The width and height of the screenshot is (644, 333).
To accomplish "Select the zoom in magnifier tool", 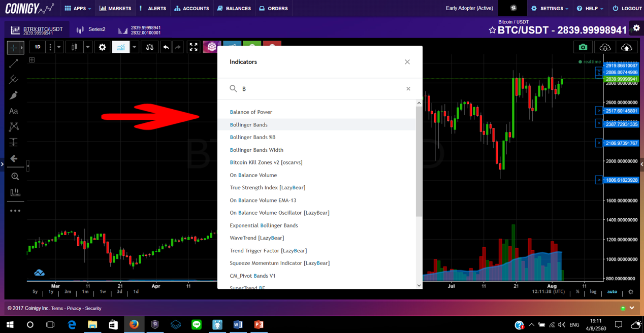I will click(15, 177).
